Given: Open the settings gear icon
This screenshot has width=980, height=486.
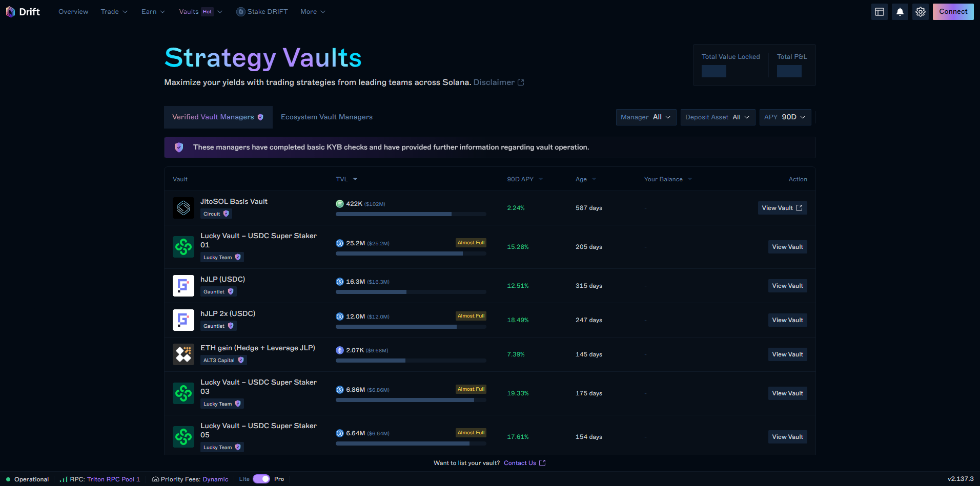Looking at the screenshot, I should (x=920, y=11).
